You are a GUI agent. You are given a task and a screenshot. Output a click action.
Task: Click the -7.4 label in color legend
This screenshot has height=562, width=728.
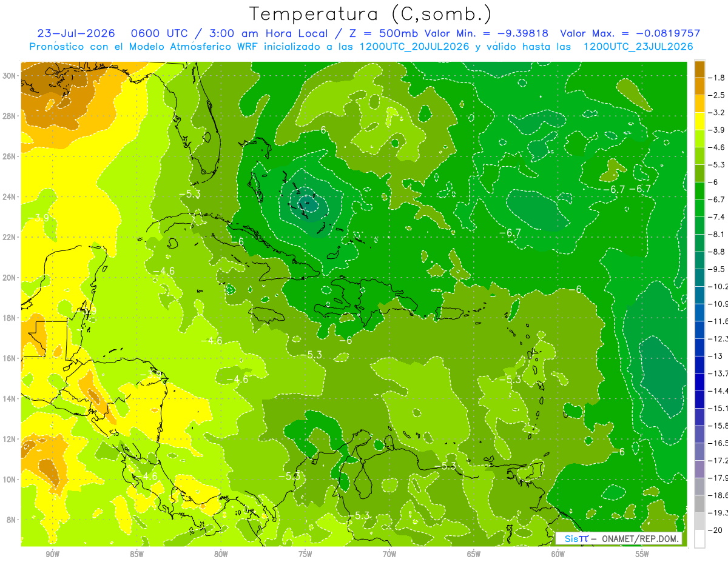point(717,216)
